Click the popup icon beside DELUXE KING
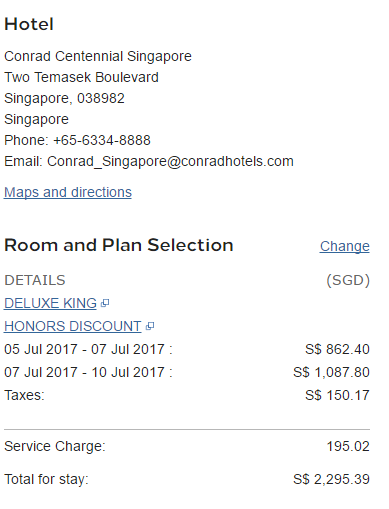This screenshot has height=509, width=389. 105,303
